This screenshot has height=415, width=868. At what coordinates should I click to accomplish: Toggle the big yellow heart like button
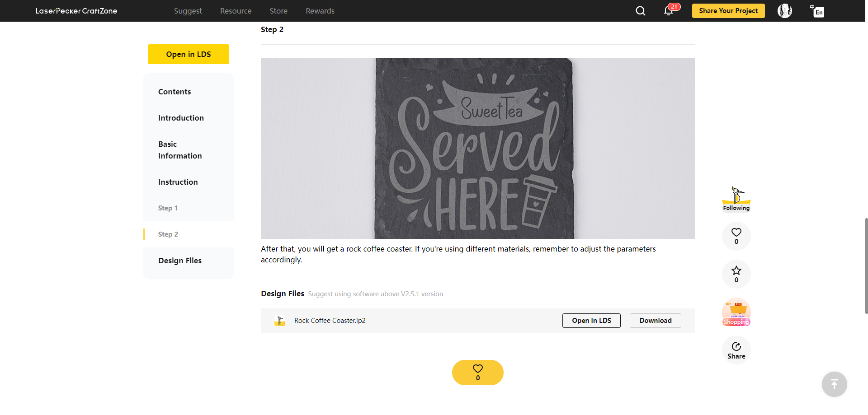[478, 373]
